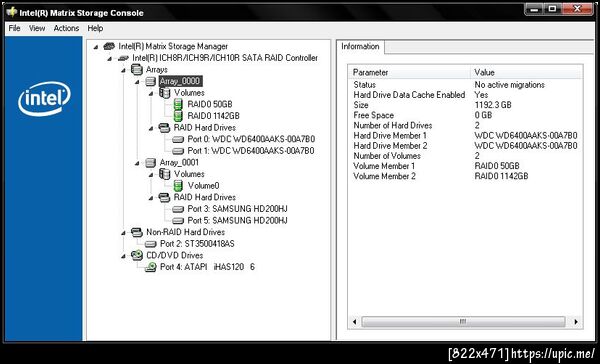The image size is (600, 364).
Task: Click the Volumes icon under Array_0001
Action: point(165,174)
